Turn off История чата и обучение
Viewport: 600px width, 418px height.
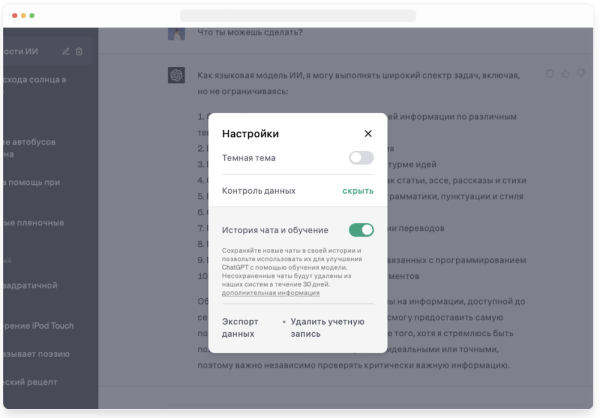[360, 230]
